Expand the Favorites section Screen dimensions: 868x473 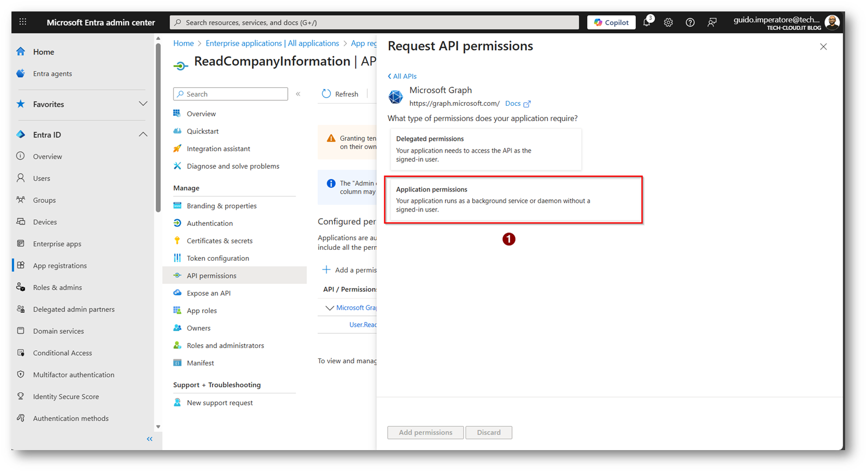[x=143, y=104]
